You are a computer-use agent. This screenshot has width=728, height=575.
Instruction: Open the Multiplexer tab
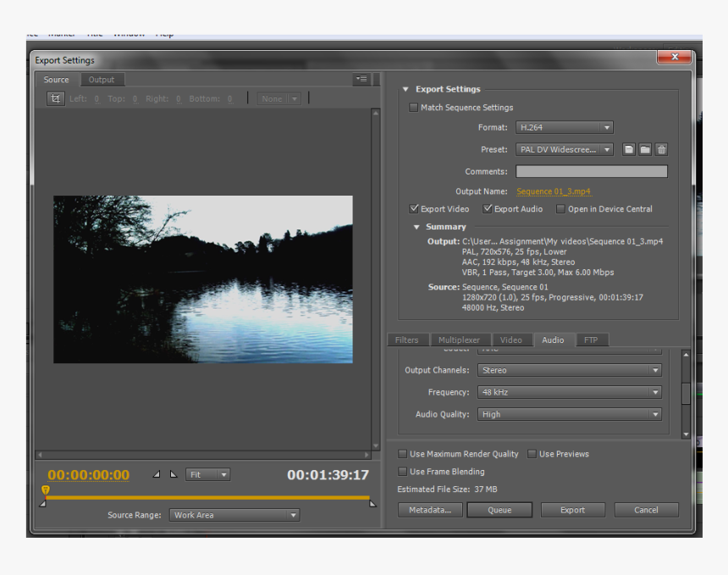coord(459,340)
